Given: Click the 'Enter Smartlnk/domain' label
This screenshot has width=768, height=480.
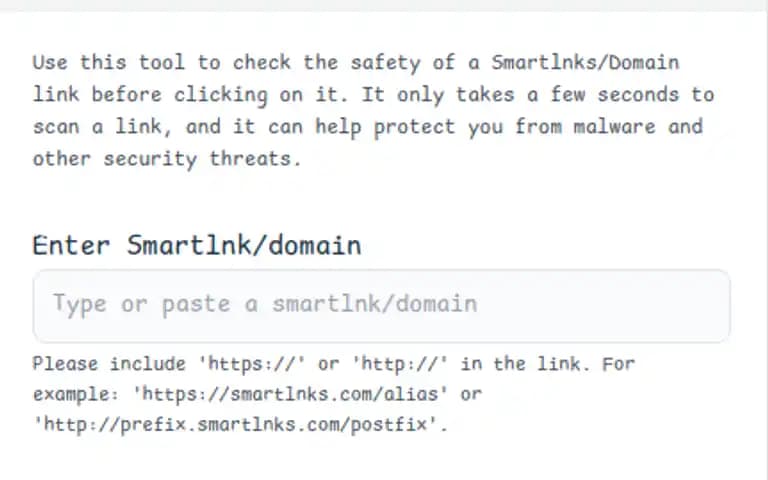Looking at the screenshot, I should 197,245.
